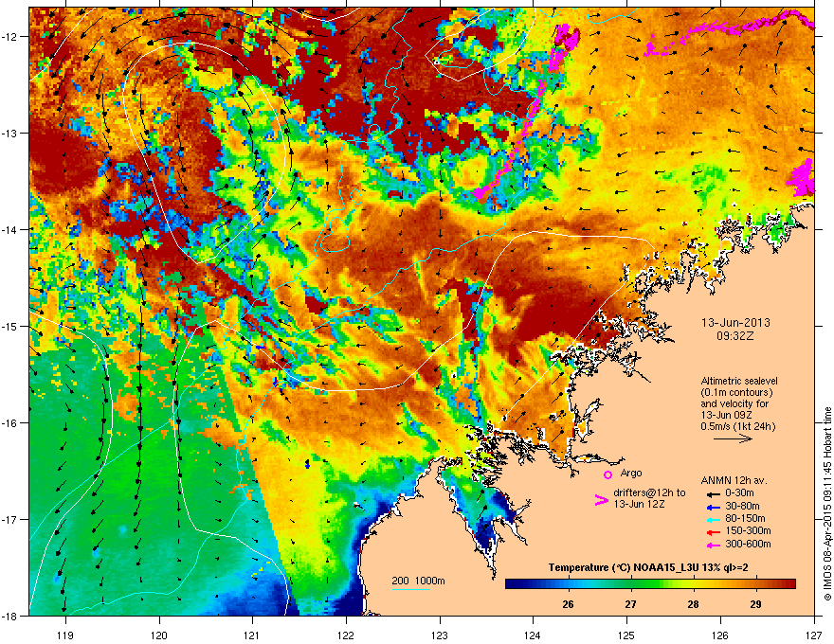This screenshot has width=834, height=644.
Task: Click the '29' tick label on color bar
Action: (755, 604)
